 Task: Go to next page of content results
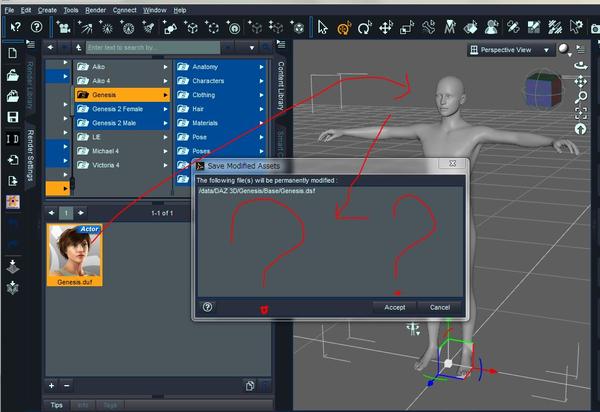tap(81, 213)
